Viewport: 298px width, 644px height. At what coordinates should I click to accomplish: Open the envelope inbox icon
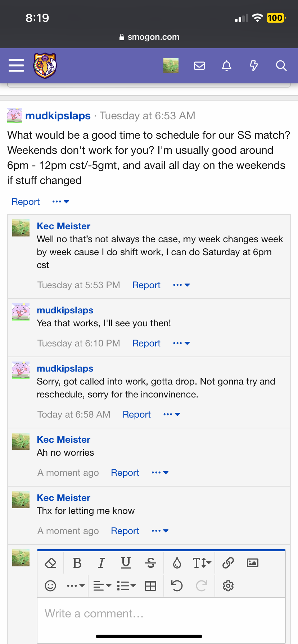click(199, 65)
